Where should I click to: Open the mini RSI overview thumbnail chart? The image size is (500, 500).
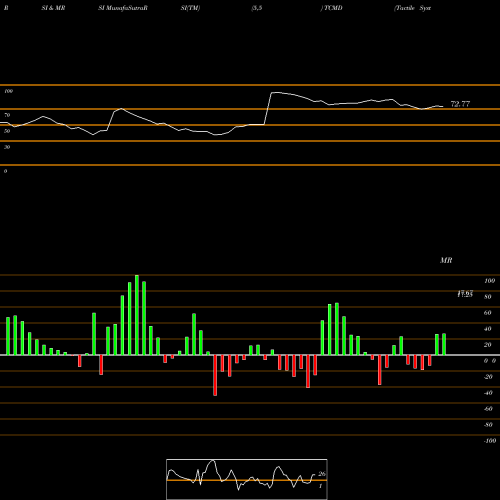tap(247, 479)
